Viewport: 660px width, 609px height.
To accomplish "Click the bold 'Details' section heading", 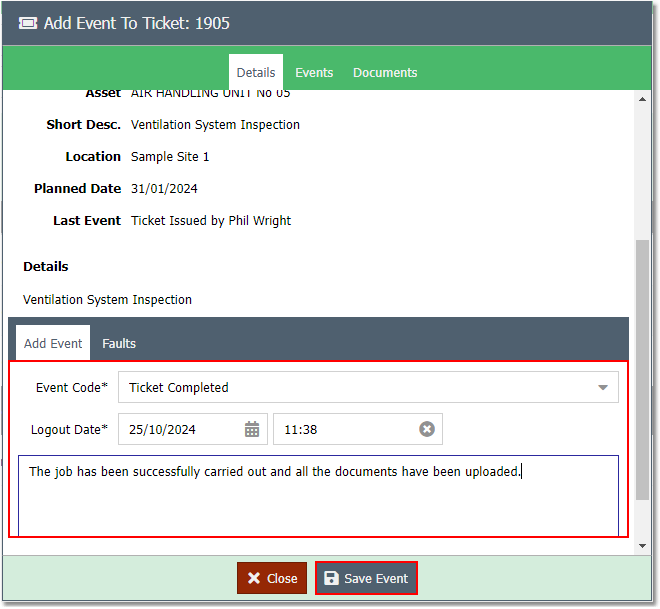I will (45, 266).
